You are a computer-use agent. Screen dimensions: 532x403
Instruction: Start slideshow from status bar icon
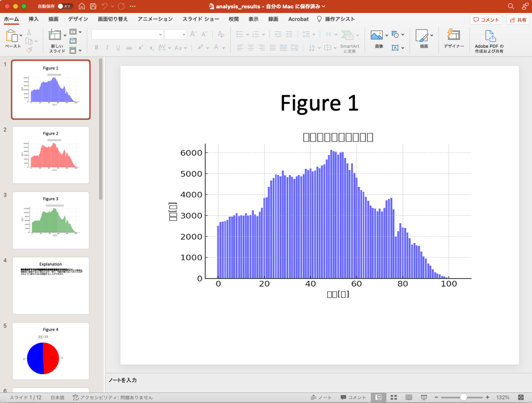tap(424, 397)
